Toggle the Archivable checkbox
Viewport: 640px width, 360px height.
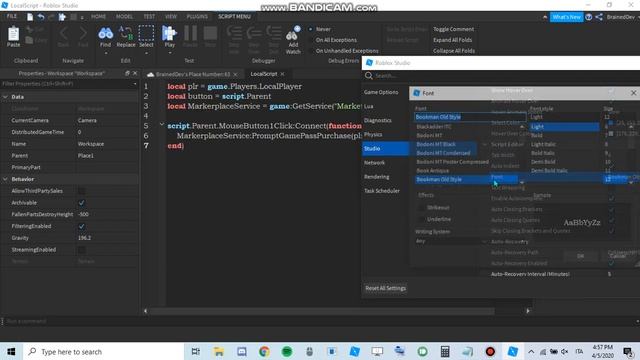pos(82,202)
